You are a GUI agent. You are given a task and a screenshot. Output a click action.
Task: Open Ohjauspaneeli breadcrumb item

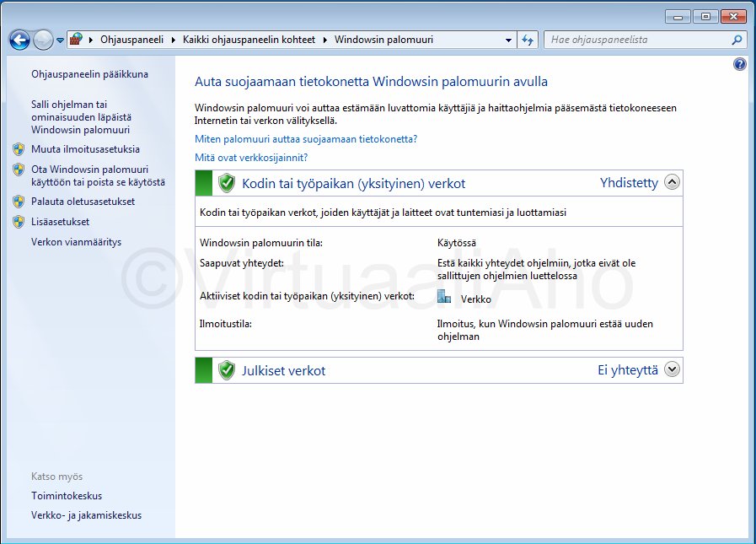[131, 40]
